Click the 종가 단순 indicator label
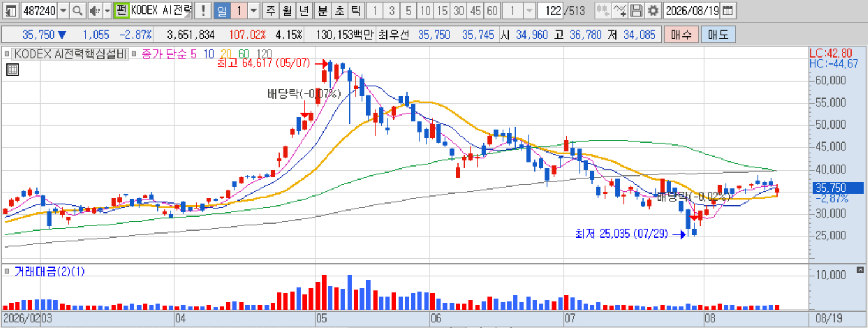 point(164,54)
